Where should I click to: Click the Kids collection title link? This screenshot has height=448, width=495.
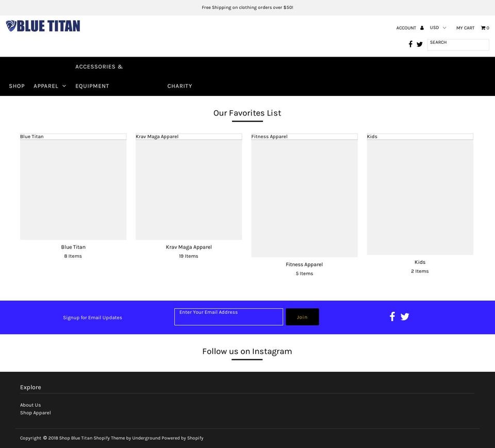(420, 262)
